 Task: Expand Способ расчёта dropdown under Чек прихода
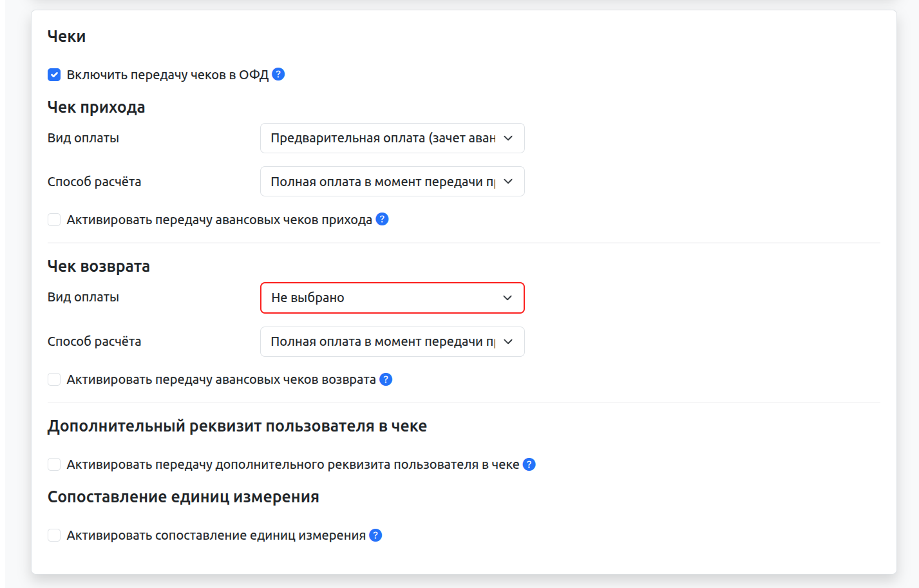[x=392, y=182]
